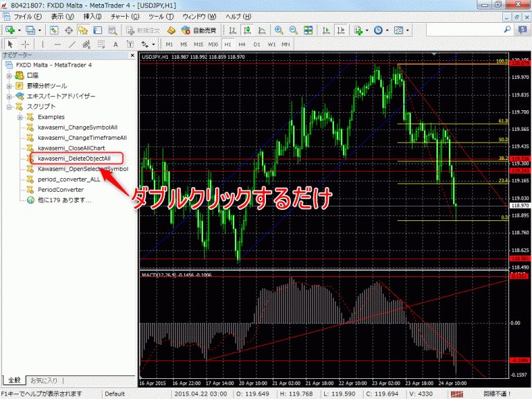This screenshot has width=532, height=399.
Task: Switch to M1 timeframe
Action: pos(169,44)
